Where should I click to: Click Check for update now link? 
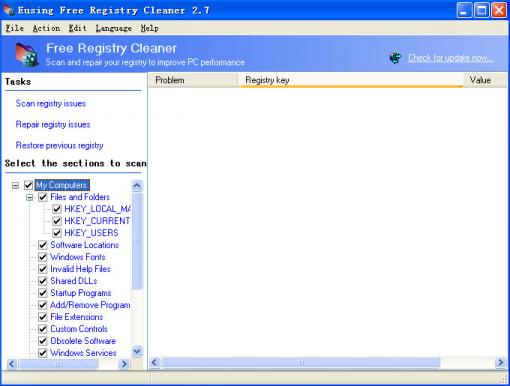pyautogui.click(x=451, y=58)
